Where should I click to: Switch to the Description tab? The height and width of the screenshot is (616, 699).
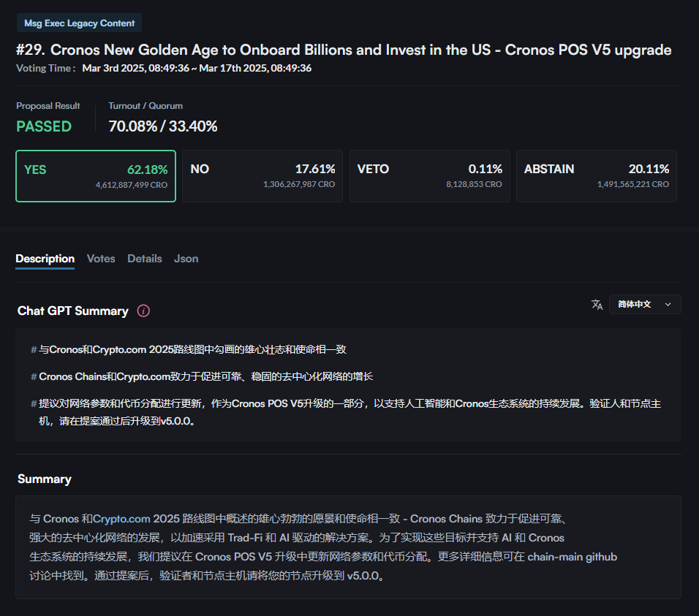click(x=45, y=259)
